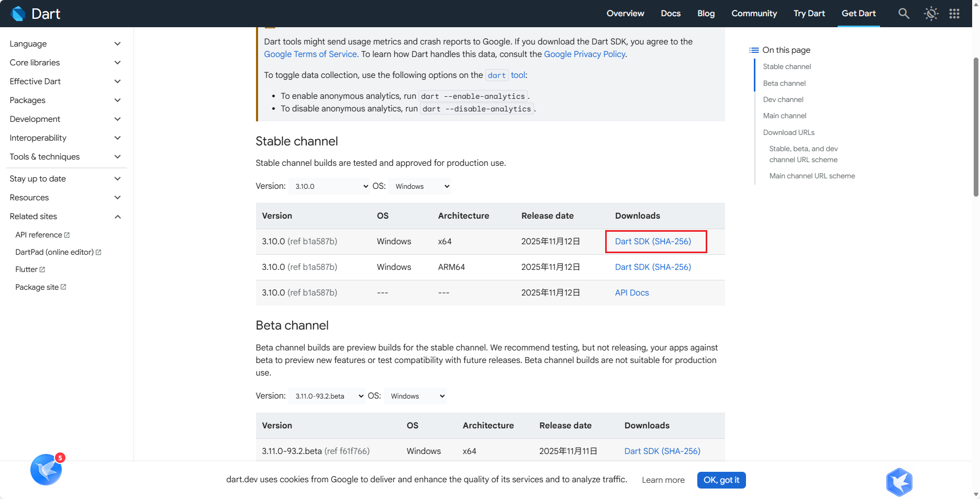Open the Stable channel OS dropdown
This screenshot has width=980, height=499.
pyautogui.click(x=420, y=186)
